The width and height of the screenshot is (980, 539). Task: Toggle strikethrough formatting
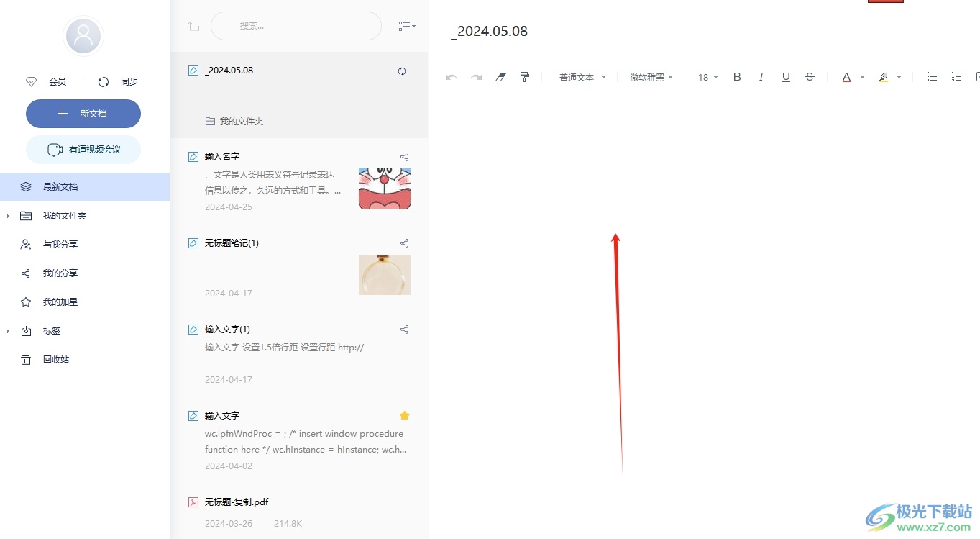click(x=810, y=77)
